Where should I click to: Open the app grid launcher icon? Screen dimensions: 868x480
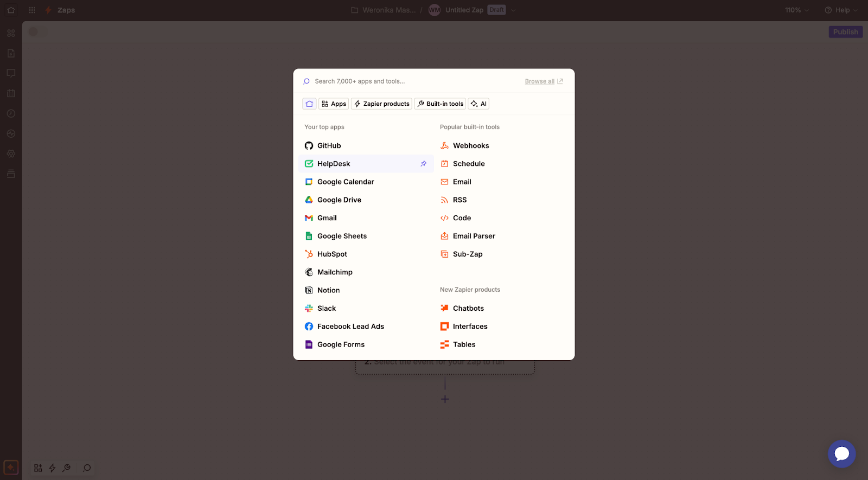coord(32,10)
